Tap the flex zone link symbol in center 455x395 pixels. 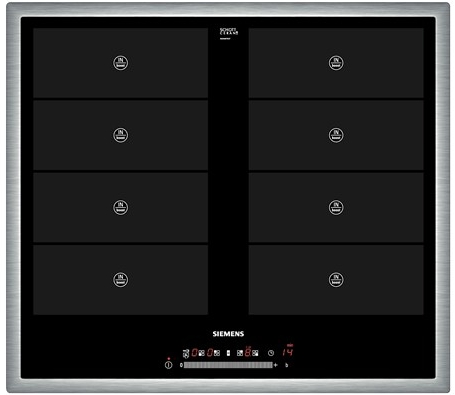pyautogui.click(x=228, y=353)
